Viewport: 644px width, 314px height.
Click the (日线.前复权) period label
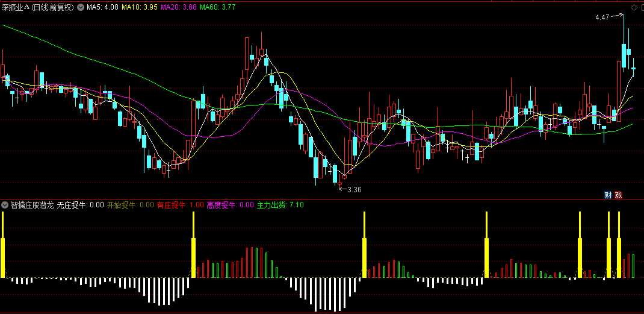[x=52, y=7]
